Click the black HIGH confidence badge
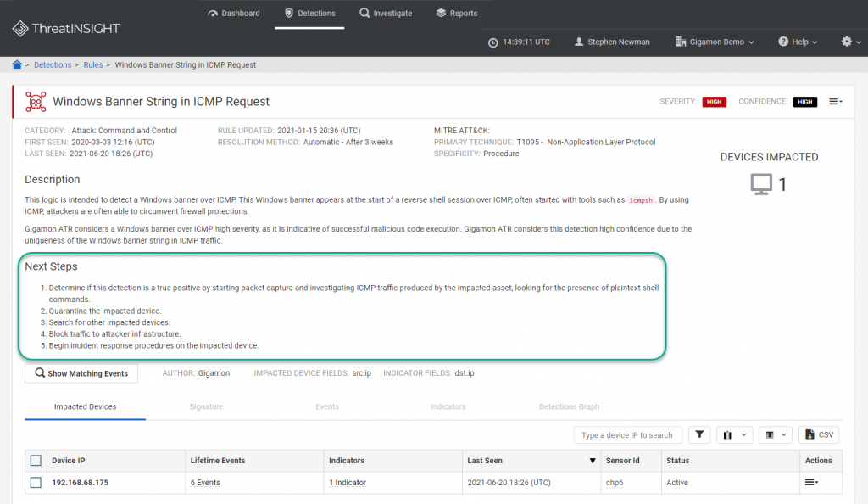 pos(805,102)
